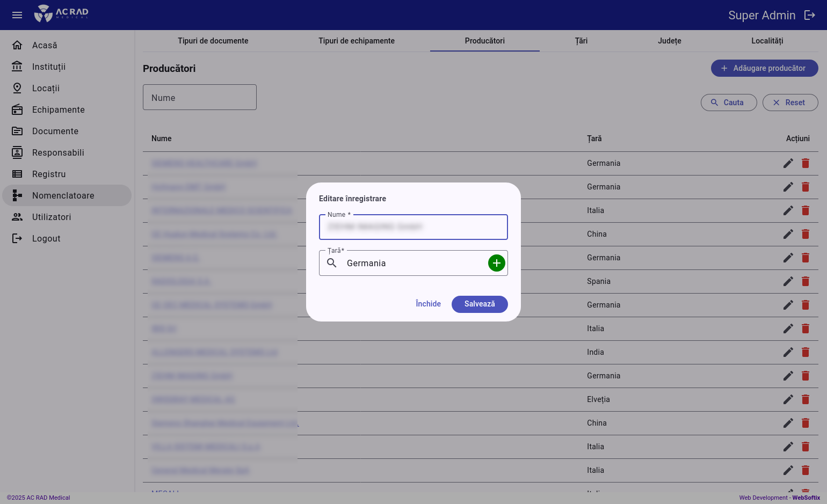The height and width of the screenshot is (504, 827).
Task: Switch to the Țări tab
Action: [581, 41]
